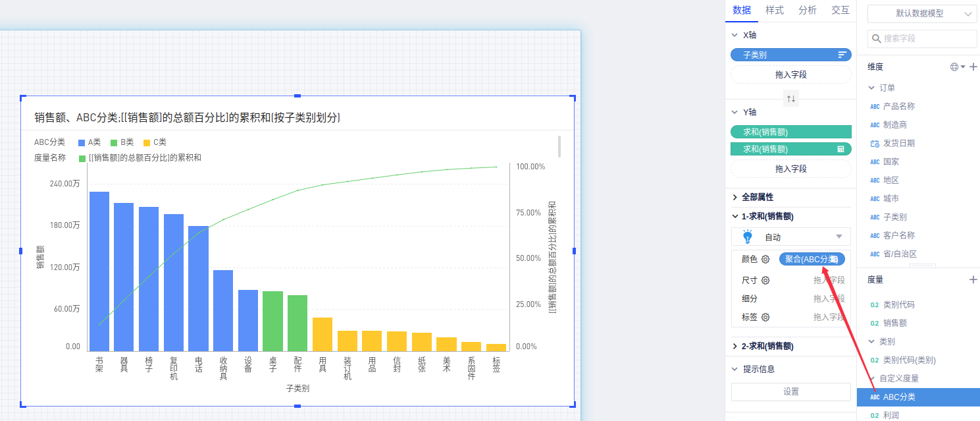This screenshot has height=421, width=980.
Task: Click plus icon to add dimension
Action: 973,67
